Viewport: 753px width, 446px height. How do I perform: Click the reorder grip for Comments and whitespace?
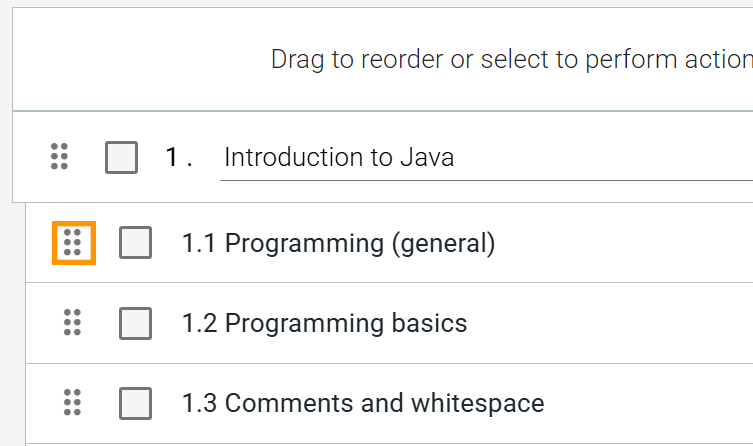pos(73,402)
